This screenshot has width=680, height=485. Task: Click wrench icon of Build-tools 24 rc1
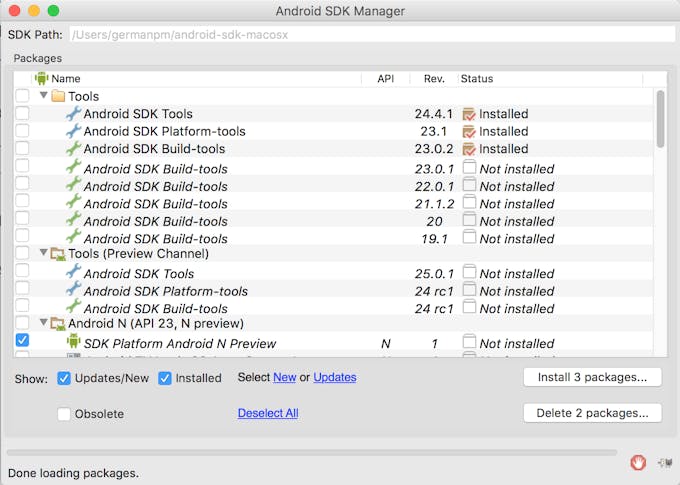click(73, 306)
